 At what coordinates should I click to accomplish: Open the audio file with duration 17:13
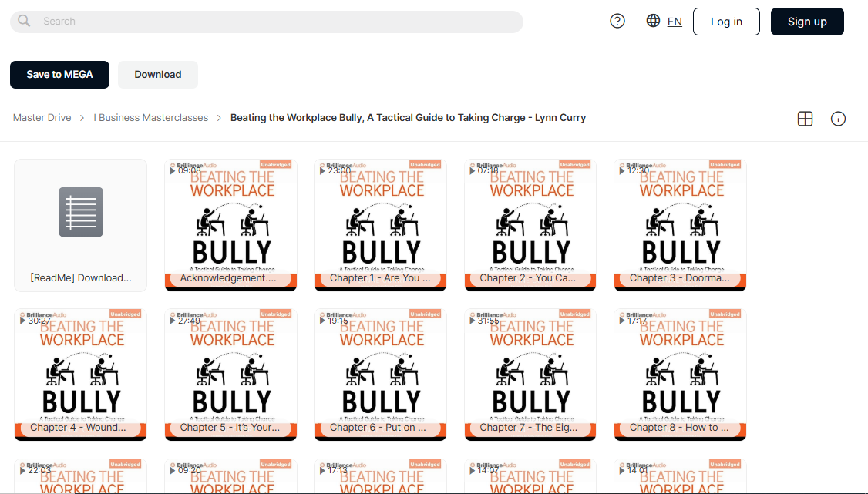tap(380, 476)
